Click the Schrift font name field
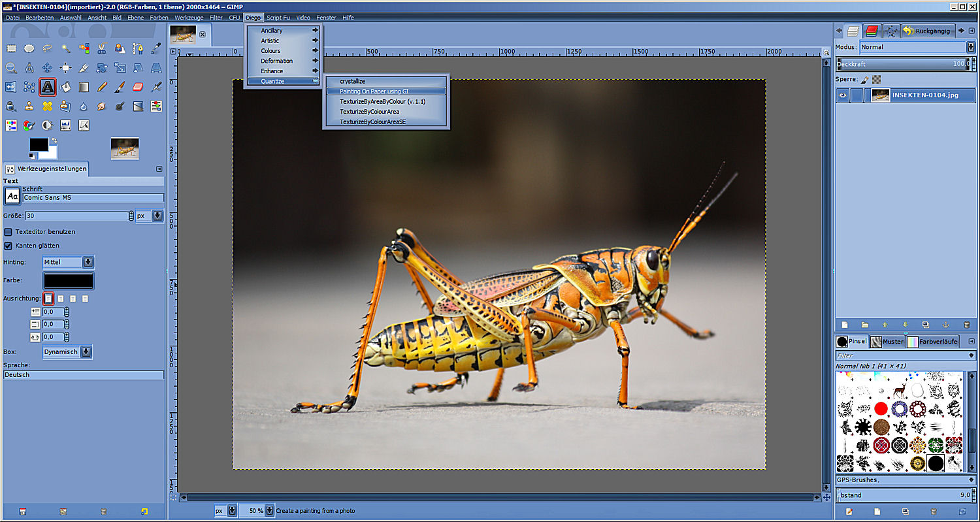Screen dimensions: 980x522 93,198
